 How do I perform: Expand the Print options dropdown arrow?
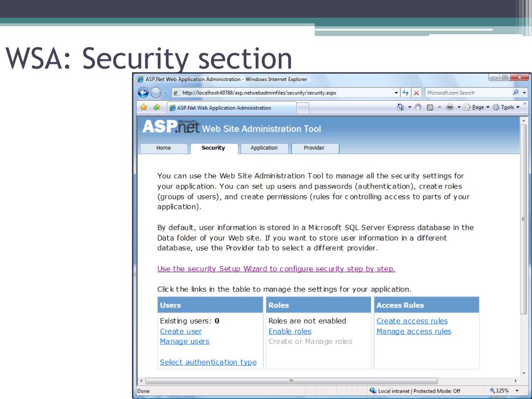(459, 107)
